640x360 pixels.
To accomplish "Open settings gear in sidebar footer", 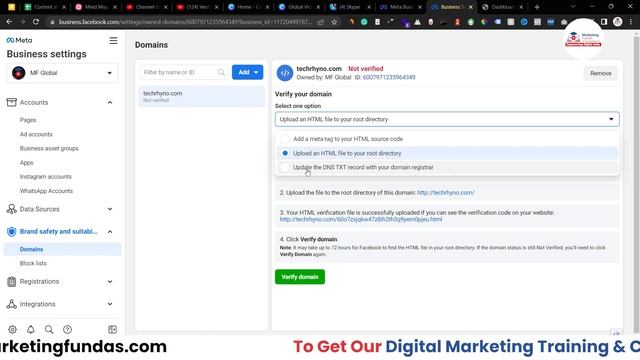I will [12, 329].
